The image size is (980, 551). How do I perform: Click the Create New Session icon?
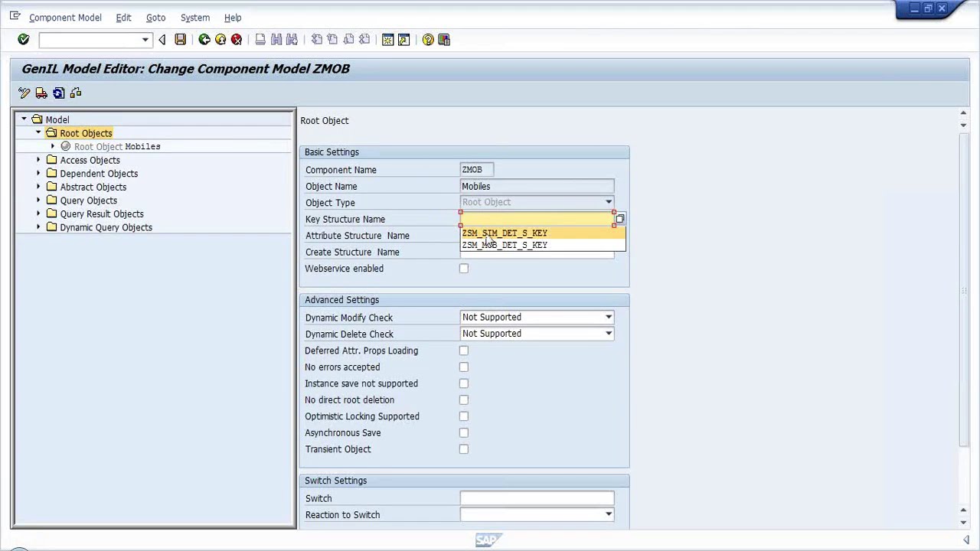pos(387,39)
